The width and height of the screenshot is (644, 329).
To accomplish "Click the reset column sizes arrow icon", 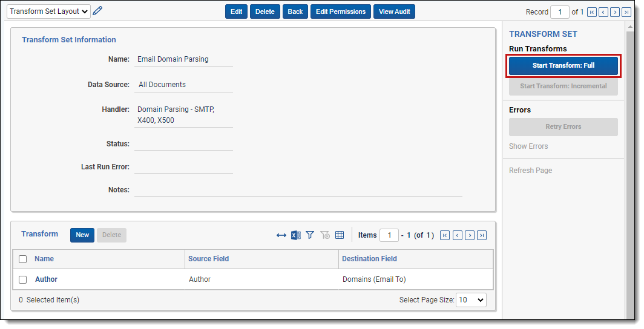I will pos(281,235).
